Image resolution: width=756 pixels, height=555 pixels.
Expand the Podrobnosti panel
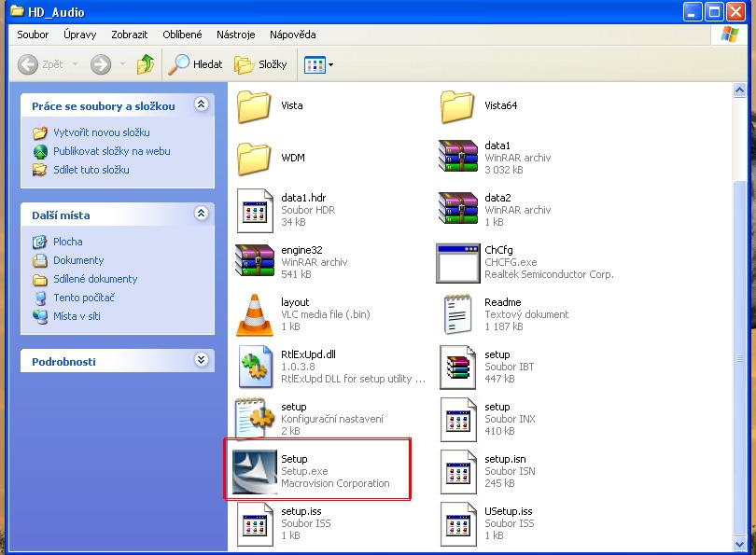click(x=201, y=359)
